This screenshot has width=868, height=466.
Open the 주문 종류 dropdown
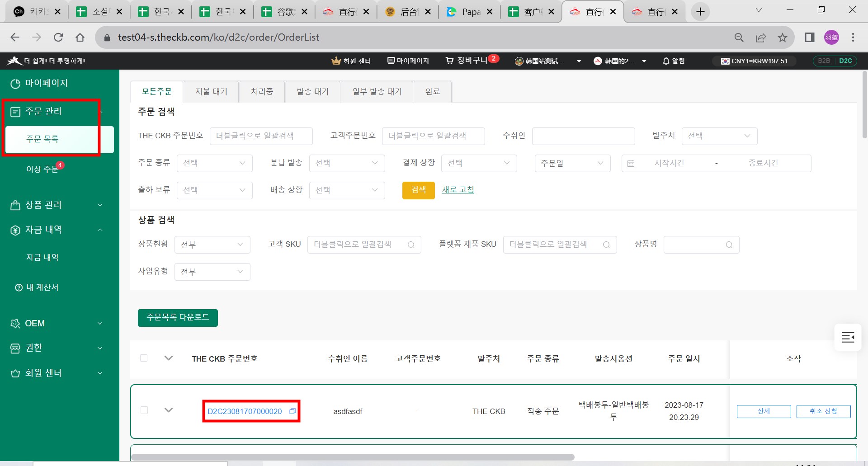(214, 163)
